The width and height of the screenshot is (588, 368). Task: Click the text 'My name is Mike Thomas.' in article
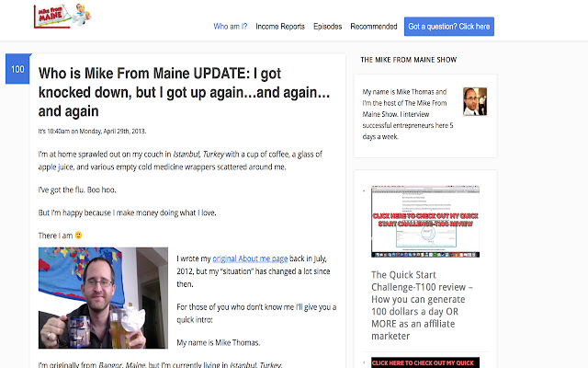[x=219, y=342]
